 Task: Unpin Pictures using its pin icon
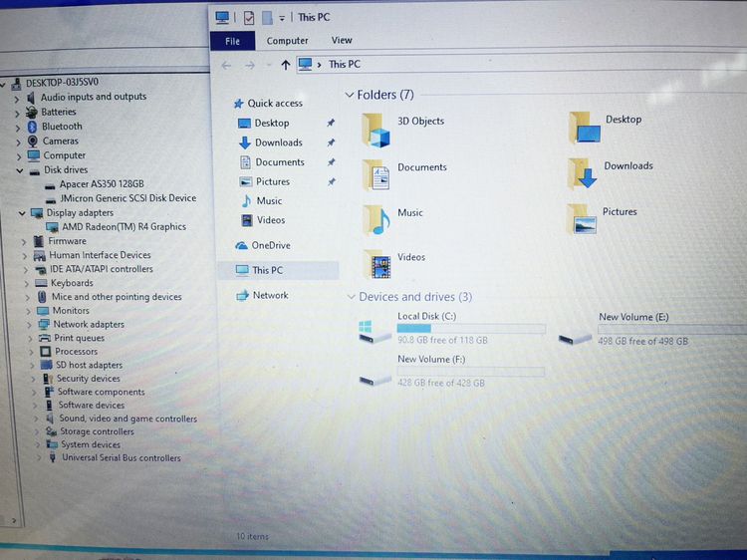point(332,181)
